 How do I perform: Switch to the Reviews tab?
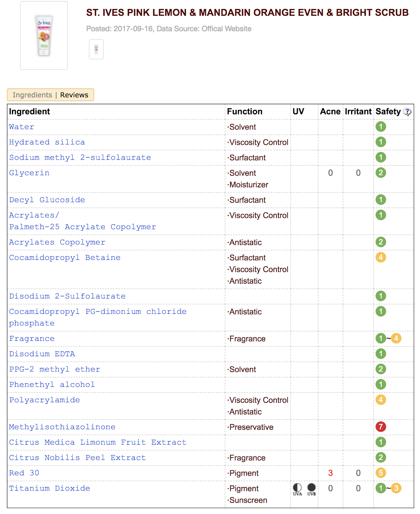point(74,95)
